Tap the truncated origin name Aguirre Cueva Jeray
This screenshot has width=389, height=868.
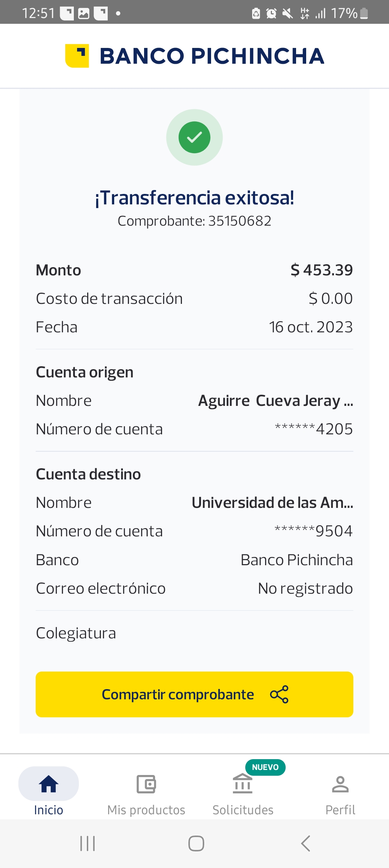(276, 401)
